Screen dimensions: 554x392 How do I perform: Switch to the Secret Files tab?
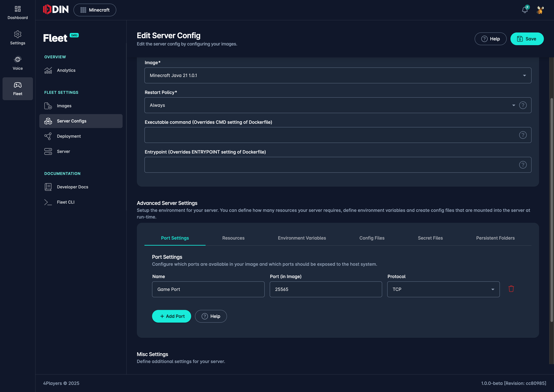[x=430, y=238]
